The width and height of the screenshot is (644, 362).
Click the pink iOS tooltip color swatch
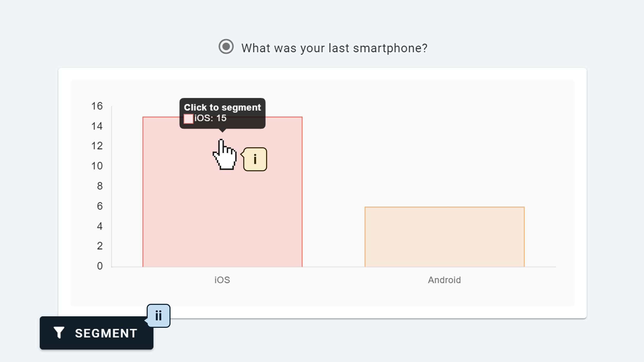click(x=188, y=119)
